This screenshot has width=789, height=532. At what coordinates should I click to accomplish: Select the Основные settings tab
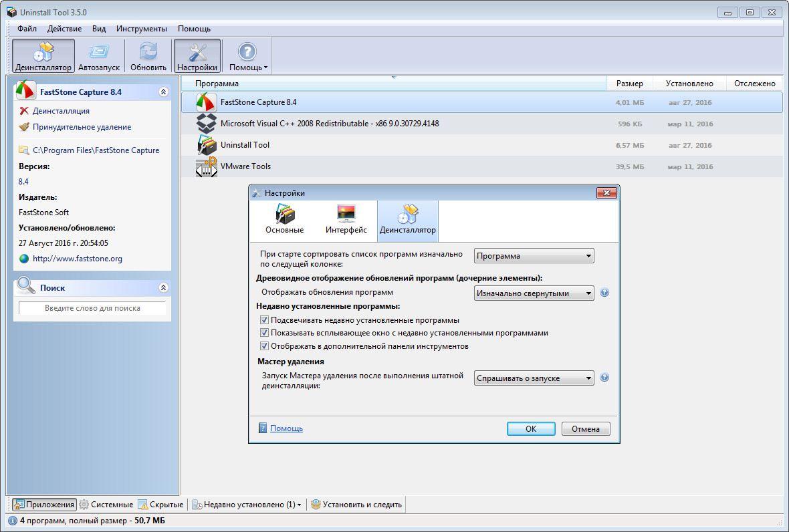285,220
